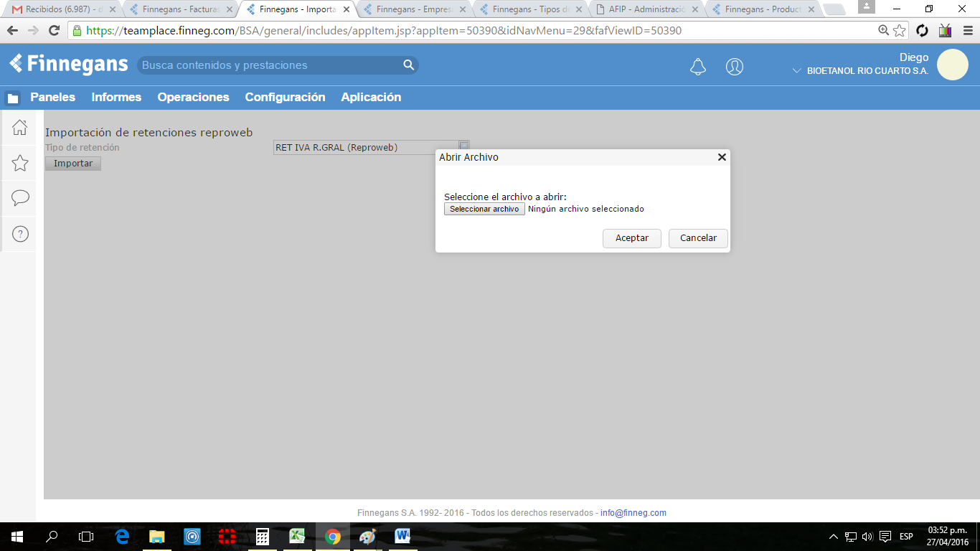Go back in the browser
This screenshot has width=980, height=551.
coord(12,31)
